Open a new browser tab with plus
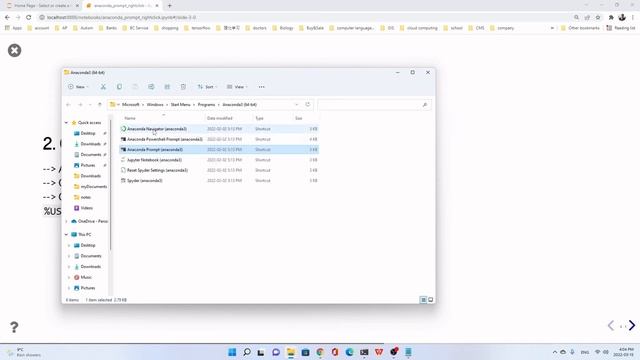 (170, 6)
